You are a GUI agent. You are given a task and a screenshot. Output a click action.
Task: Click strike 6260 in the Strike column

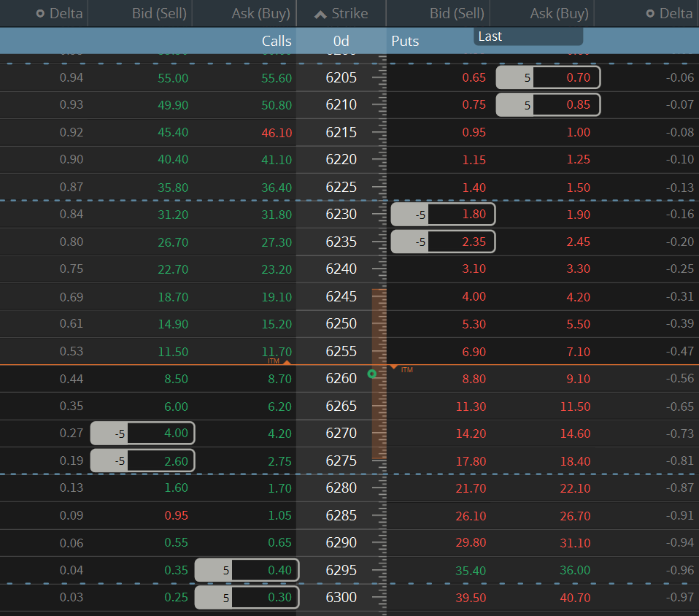pyautogui.click(x=341, y=378)
